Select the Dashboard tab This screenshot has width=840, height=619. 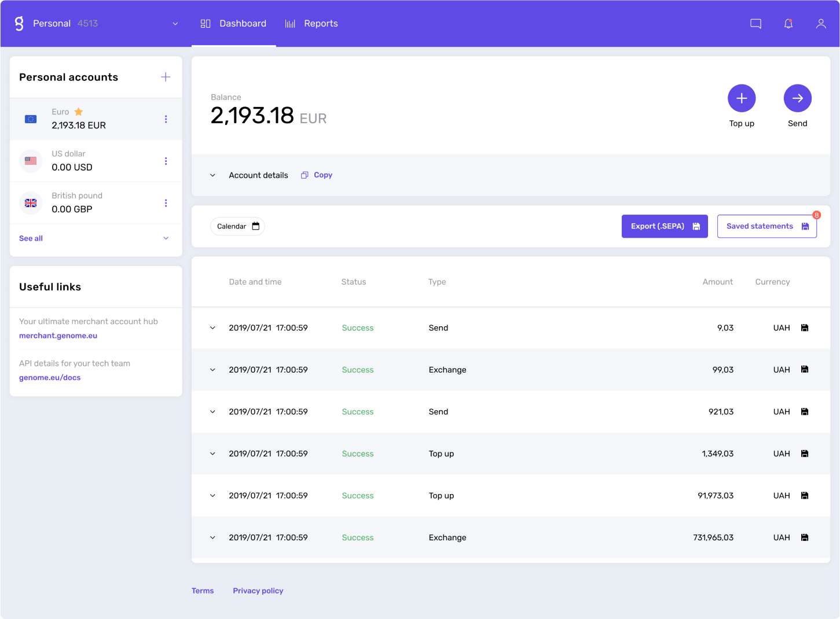pos(234,24)
